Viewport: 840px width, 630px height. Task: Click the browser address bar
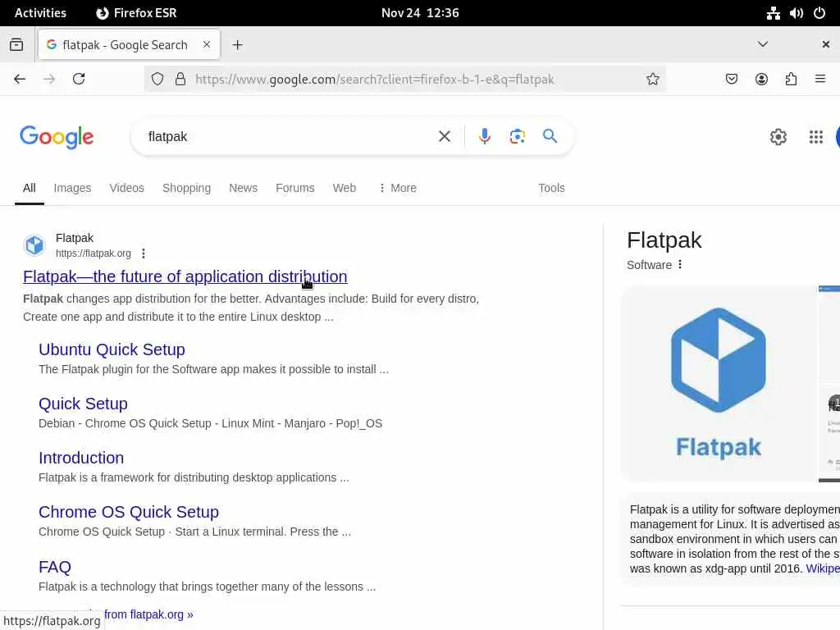coord(407,80)
